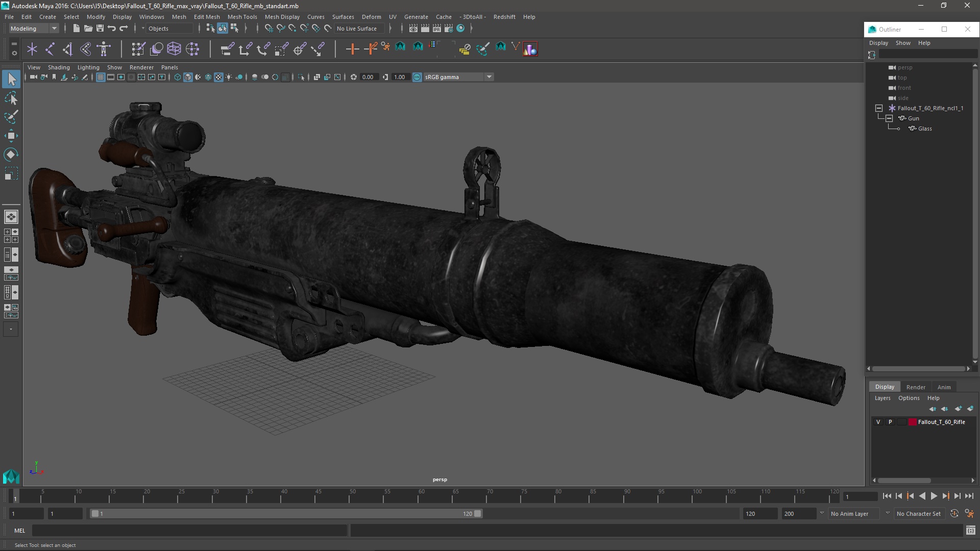Open the viewport Shading menu
The height and width of the screenshot is (551, 980).
(59, 67)
